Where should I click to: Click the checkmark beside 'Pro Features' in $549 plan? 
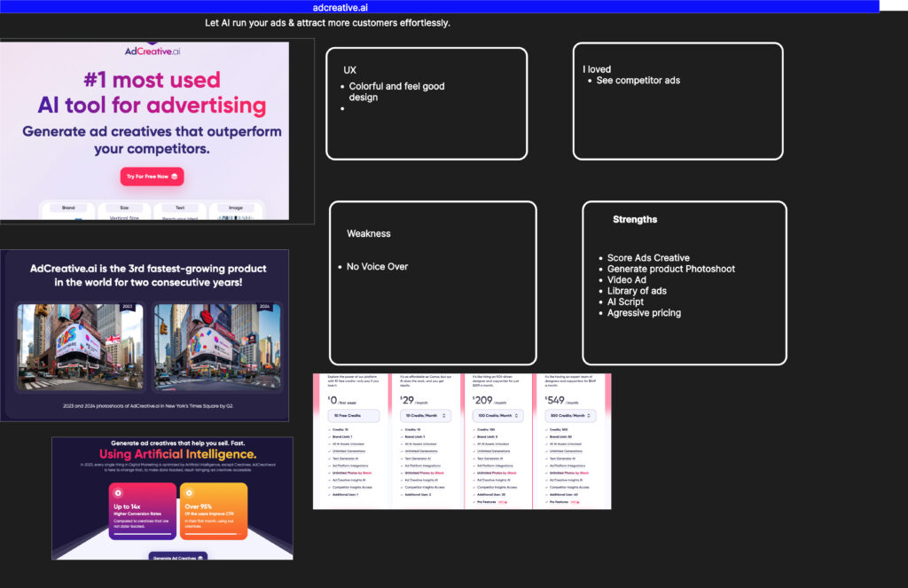tap(545, 502)
